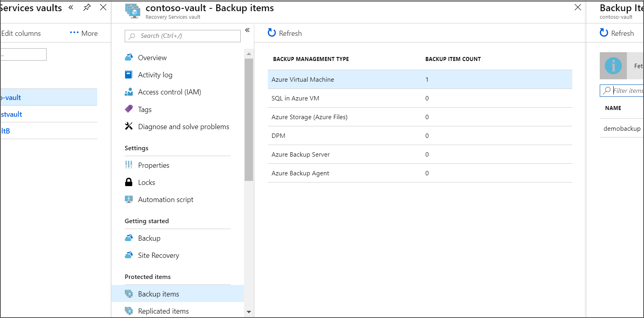Click the Locks padlock icon
This screenshot has height=318, width=644.
[129, 182]
